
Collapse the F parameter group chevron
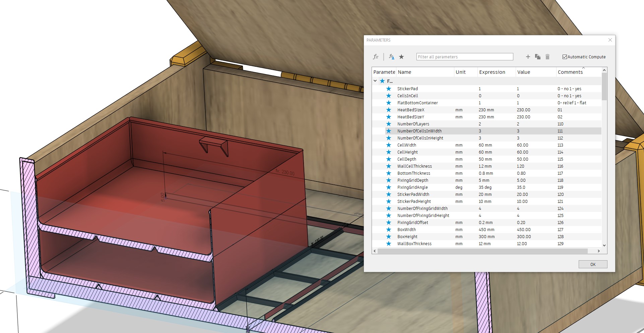tap(375, 81)
